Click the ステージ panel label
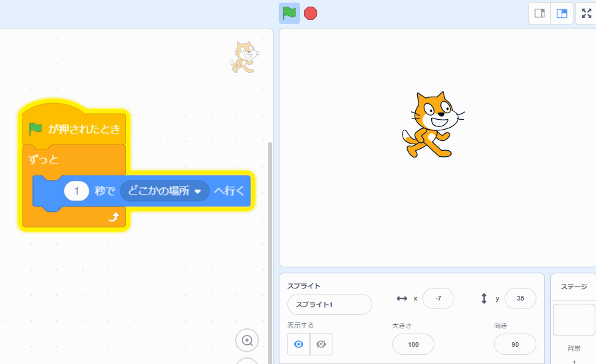596x364 pixels. point(574,287)
